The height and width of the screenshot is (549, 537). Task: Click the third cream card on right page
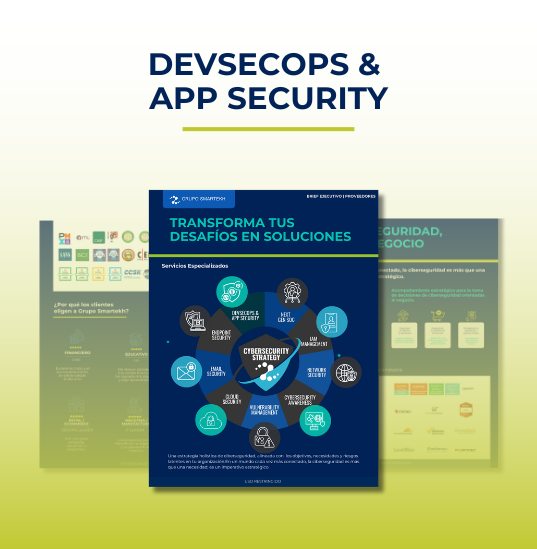[471, 335]
